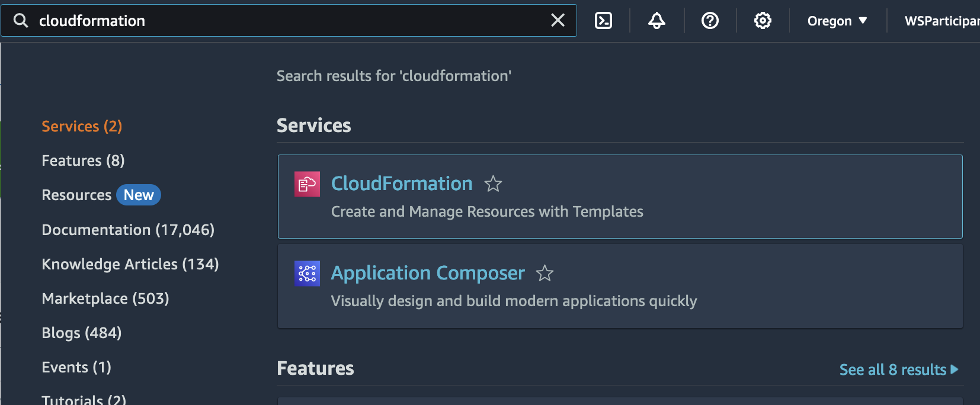Select the Services (2) filter
The height and width of the screenshot is (405, 980).
click(x=82, y=126)
